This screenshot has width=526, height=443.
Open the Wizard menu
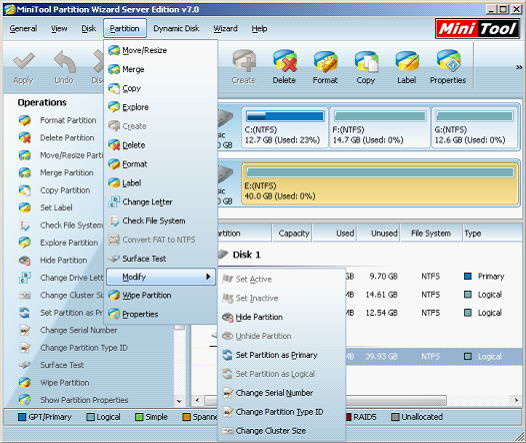pos(225,29)
